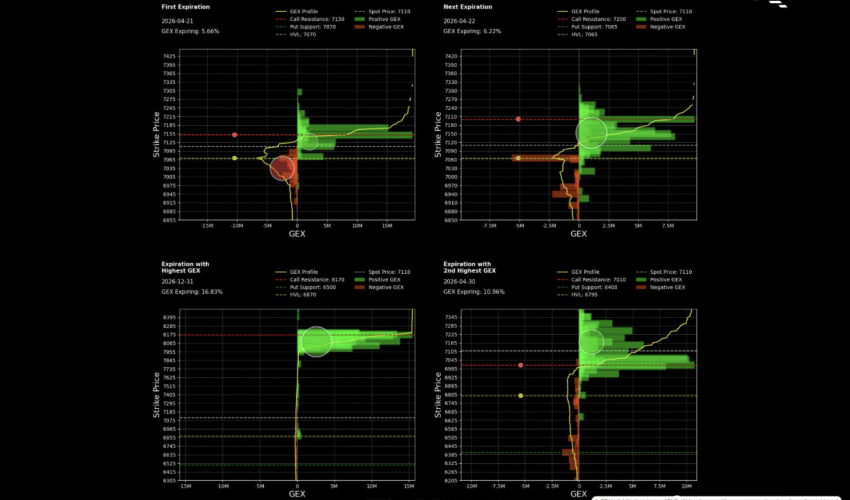Viewport: 850px width, 500px height.
Task: Click "GEX Expiring: 16.83%" text
Action: pyautogui.click(x=191, y=292)
